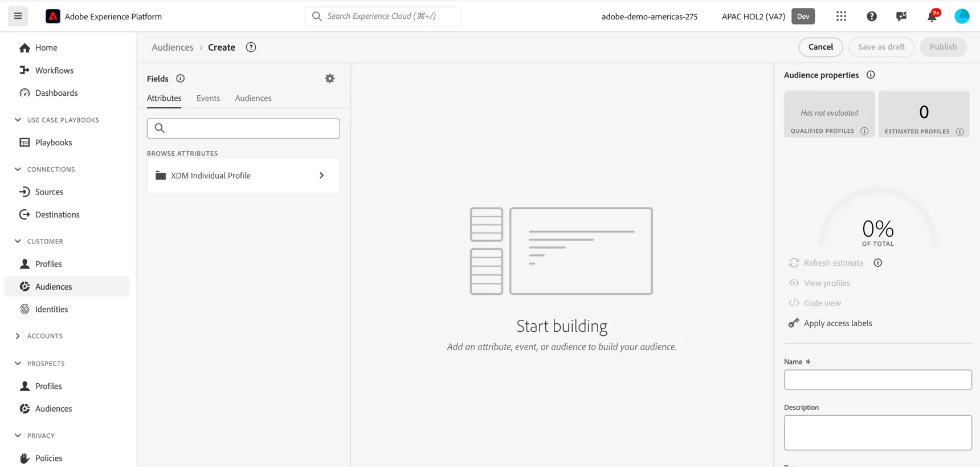Screen dimensions: 980x467
Task: Click the Cancel button
Action: coord(820,47)
